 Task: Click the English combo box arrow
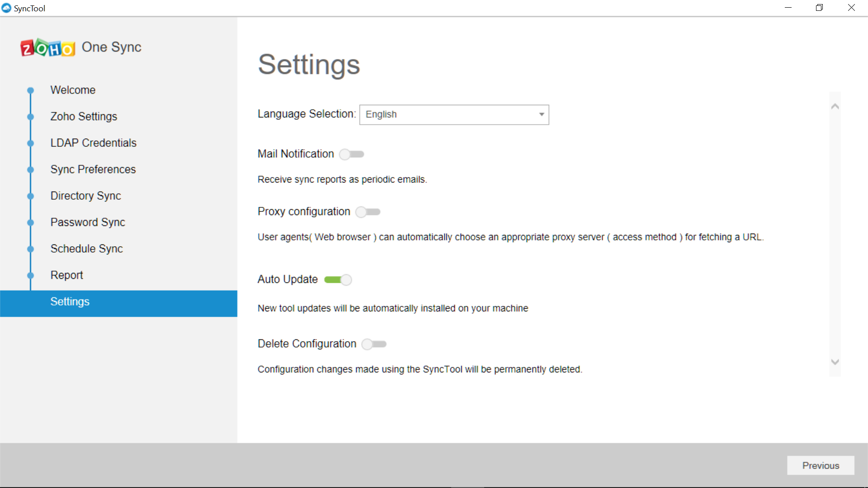(x=541, y=115)
